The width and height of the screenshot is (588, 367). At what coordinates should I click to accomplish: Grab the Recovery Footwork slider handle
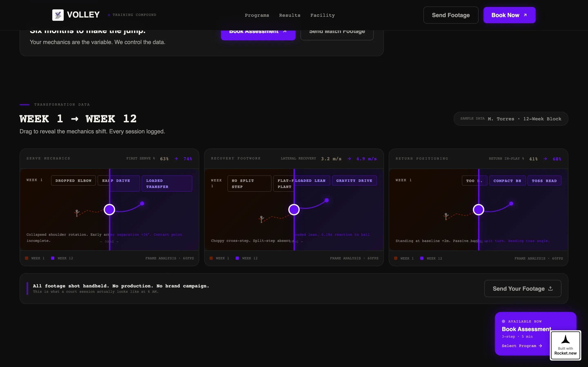[294, 209]
